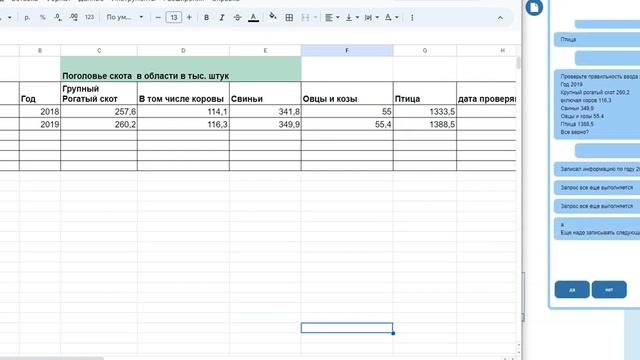
Task: Click the currently selected empty cell in column F
Action: coord(347,328)
